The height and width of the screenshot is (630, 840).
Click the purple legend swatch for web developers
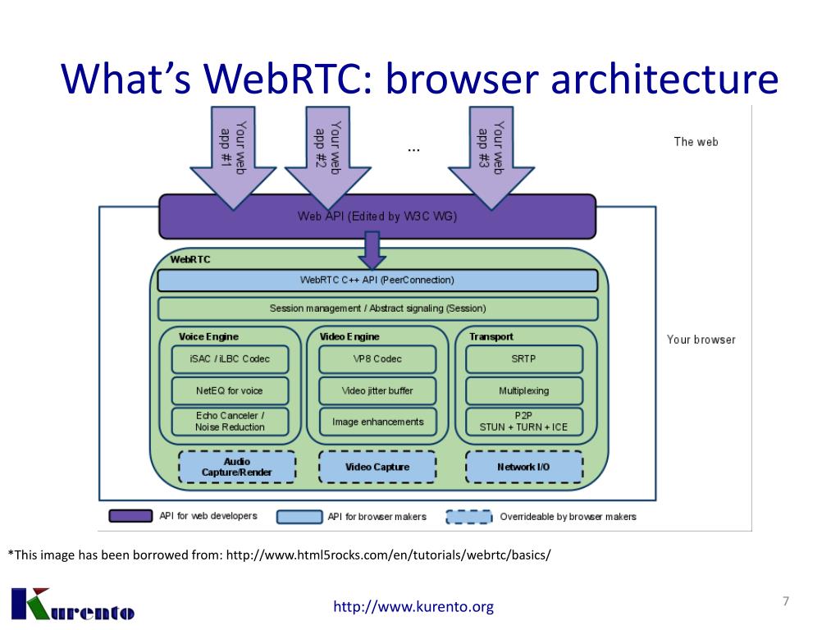tap(130, 516)
